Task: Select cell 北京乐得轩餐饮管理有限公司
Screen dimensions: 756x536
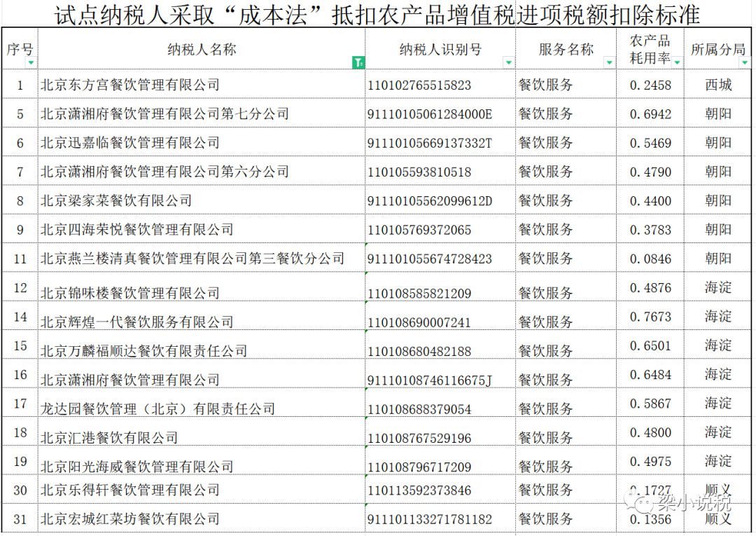Action: (x=202, y=490)
